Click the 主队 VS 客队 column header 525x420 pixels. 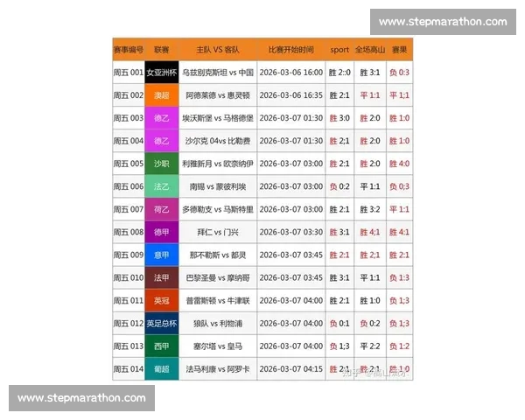point(218,50)
